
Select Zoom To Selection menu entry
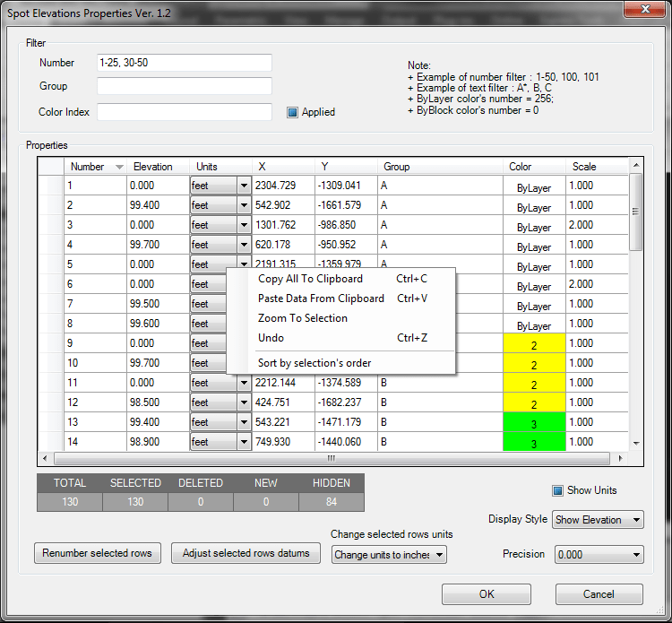click(x=341, y=318)
